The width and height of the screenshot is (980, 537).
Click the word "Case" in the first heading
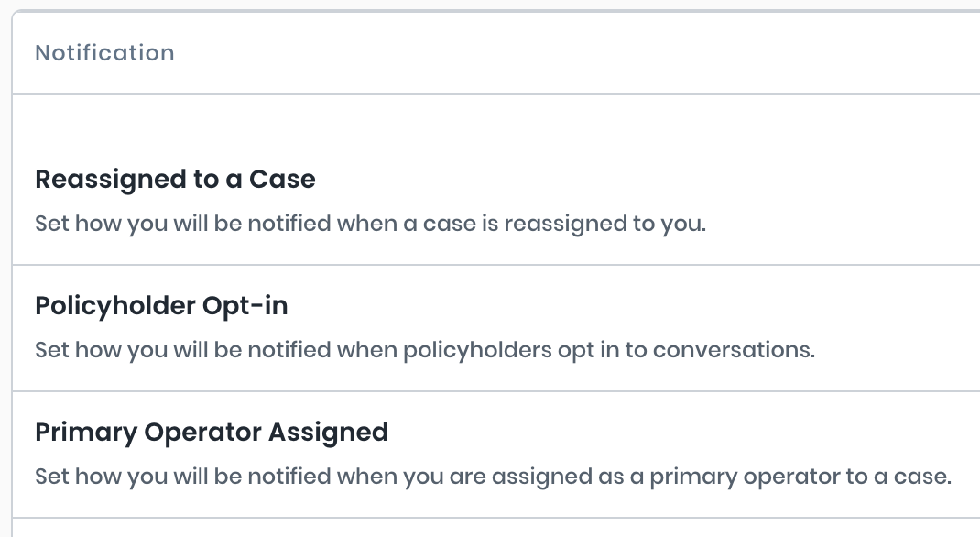coord(282,180)
